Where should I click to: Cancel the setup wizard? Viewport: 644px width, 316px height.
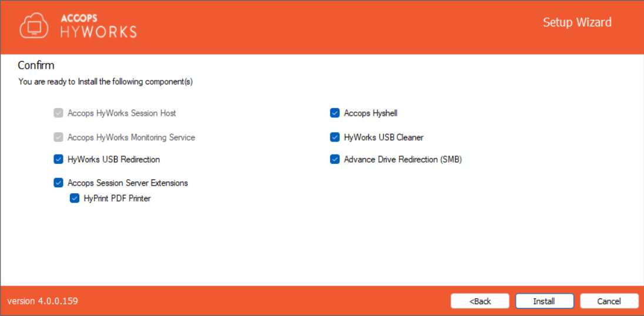609,301
